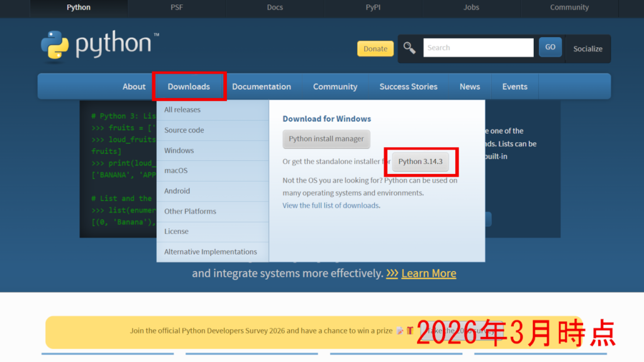Expand the Documentation navigation menu
The width and height of the screenshot is (644, 362).
click(261, 87)
